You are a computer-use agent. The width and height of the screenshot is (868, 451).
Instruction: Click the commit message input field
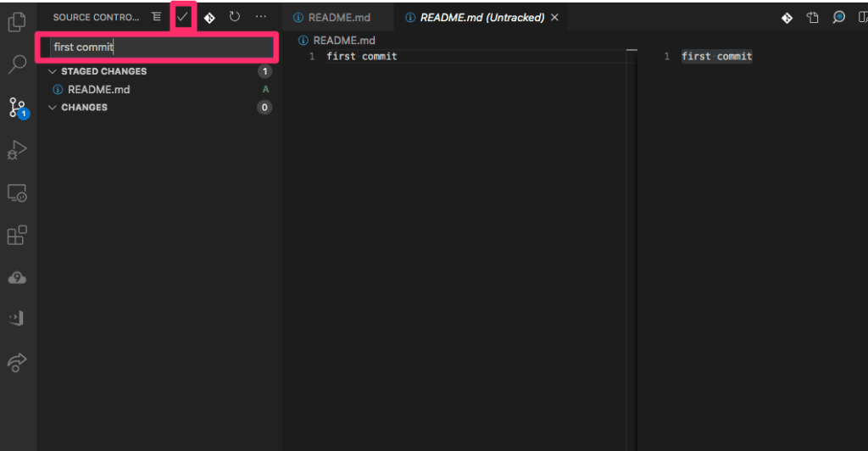coord(162,47)
